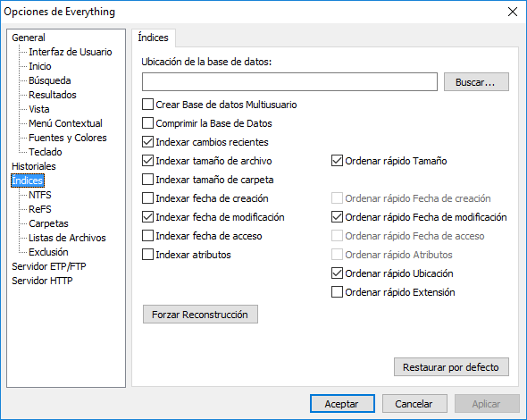Image resolution: width=527 pixels, height=420 pixels.
Task: Select Teclado in the tree
Action: coord(46,152)
